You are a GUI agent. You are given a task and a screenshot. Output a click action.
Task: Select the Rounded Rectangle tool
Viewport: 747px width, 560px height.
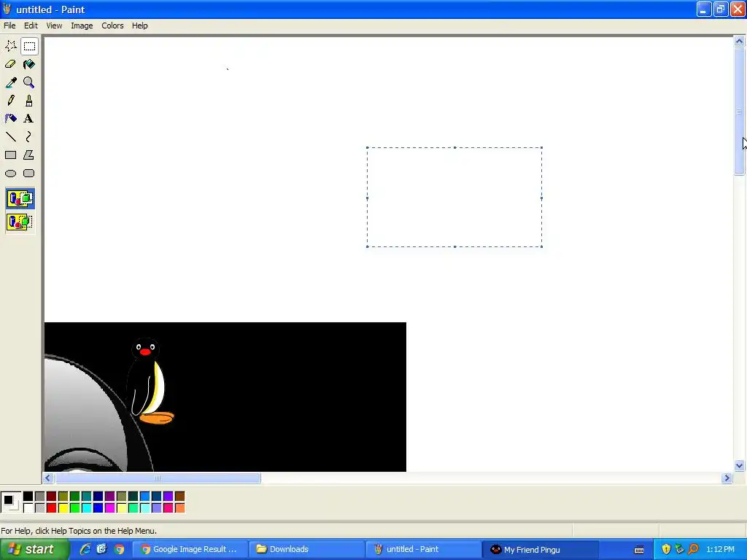point(29,174)
